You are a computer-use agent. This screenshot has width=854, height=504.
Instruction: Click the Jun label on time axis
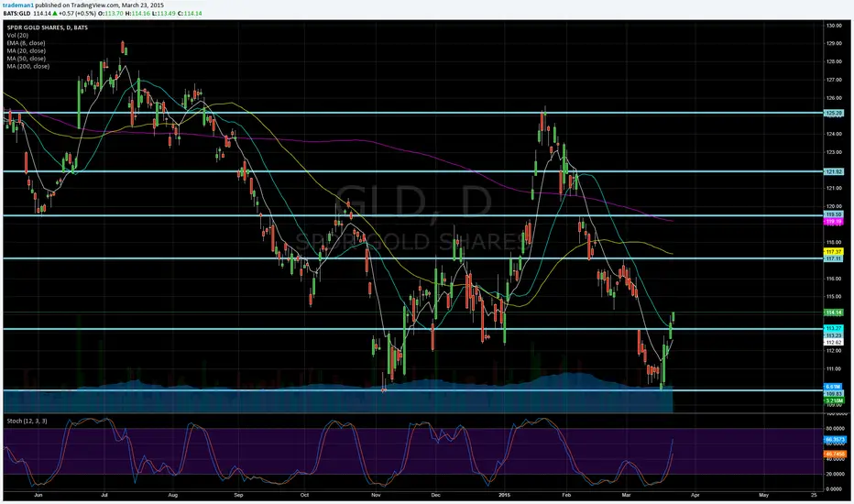[38, 495]
